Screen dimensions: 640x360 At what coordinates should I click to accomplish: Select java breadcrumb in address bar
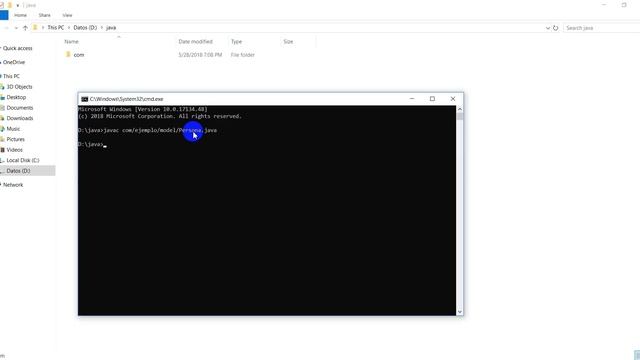click(111, 28)
